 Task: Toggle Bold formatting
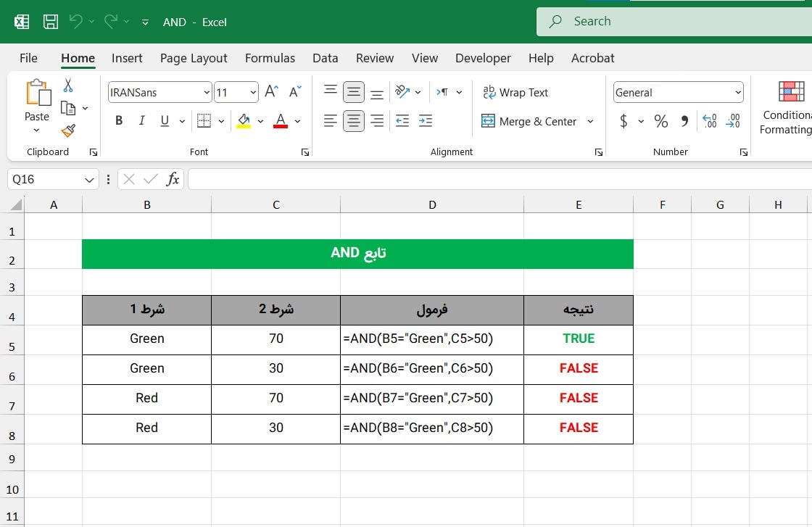119,121
